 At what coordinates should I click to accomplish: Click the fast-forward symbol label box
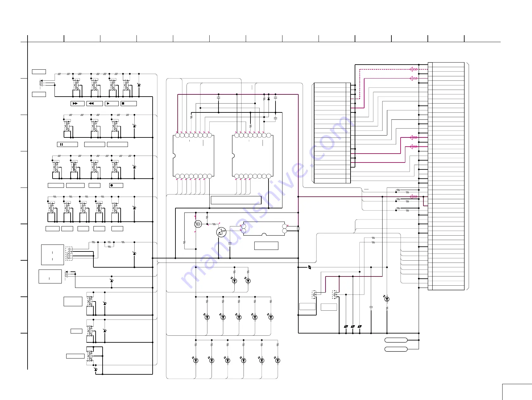pyautogui.click(x=77, y=104)
